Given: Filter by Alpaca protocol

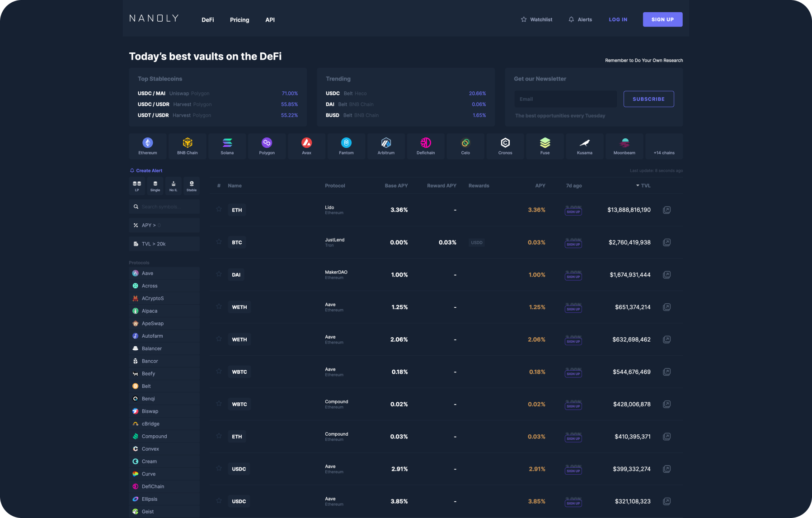Looking at the screenshot, I should (164, 311).
